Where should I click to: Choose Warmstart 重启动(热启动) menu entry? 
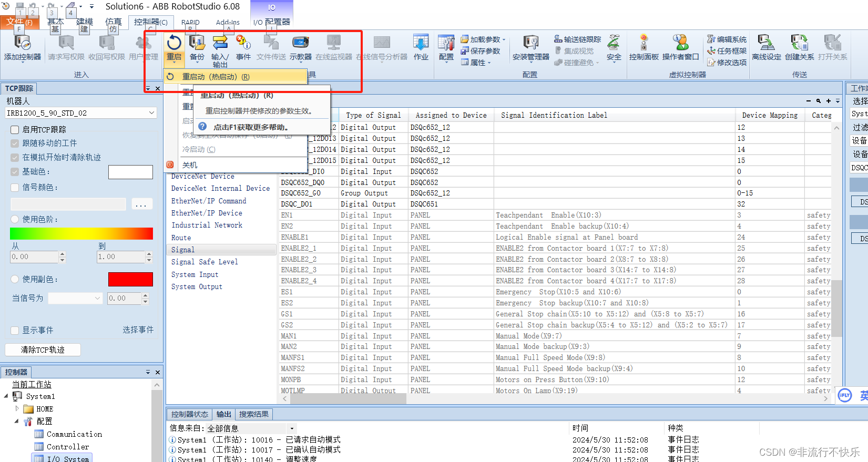(x=236, y=77)
